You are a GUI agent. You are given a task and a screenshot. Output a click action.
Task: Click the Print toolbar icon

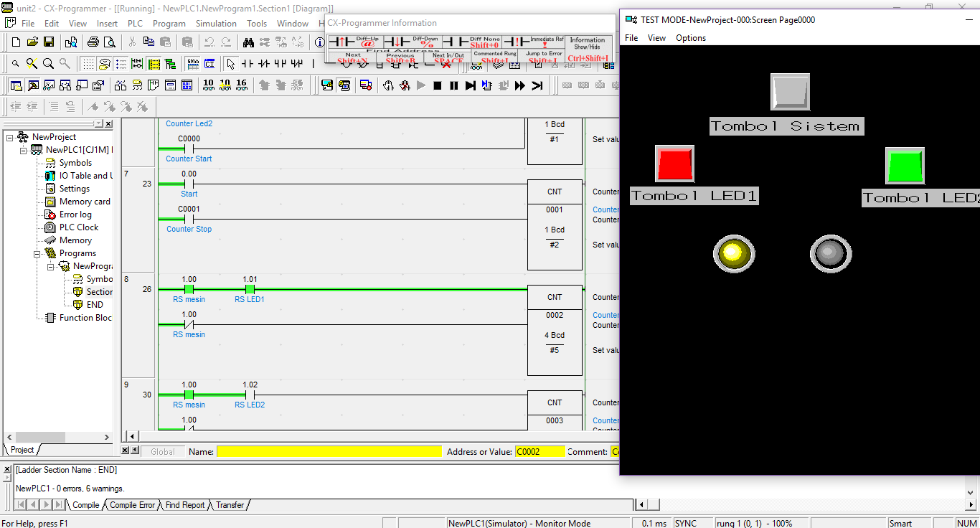pos(93,42)
